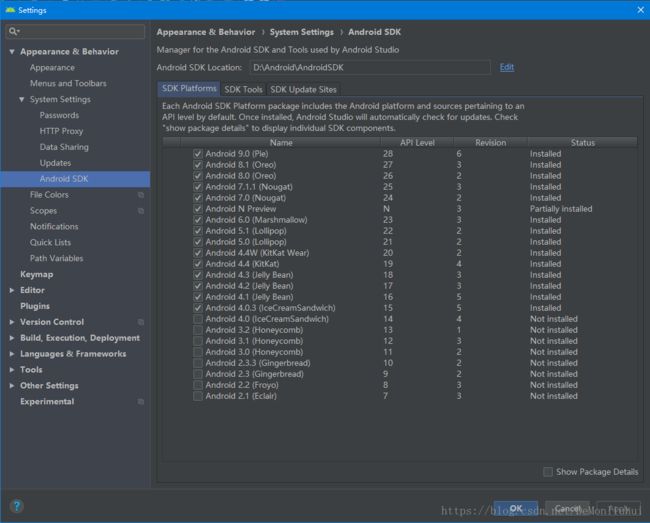Open Quick Lists settings
The image size is (650, 523).
[x=50, y=242]
